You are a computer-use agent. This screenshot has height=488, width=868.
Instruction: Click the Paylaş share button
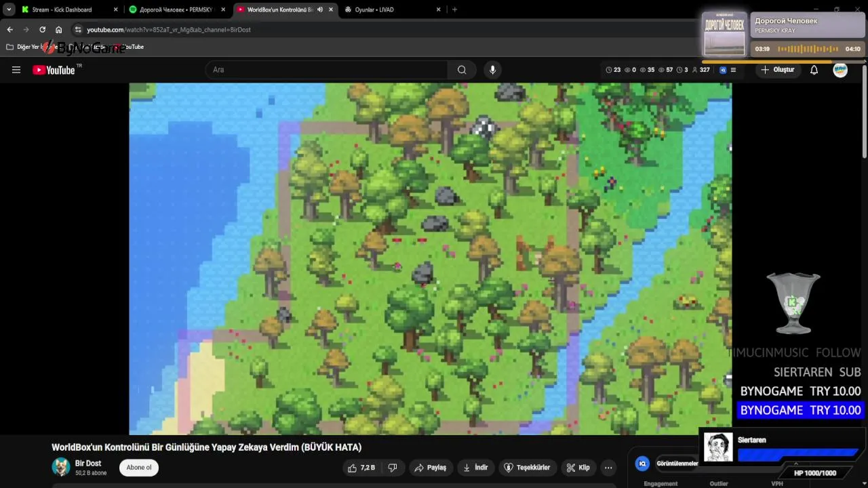point(431,468)
